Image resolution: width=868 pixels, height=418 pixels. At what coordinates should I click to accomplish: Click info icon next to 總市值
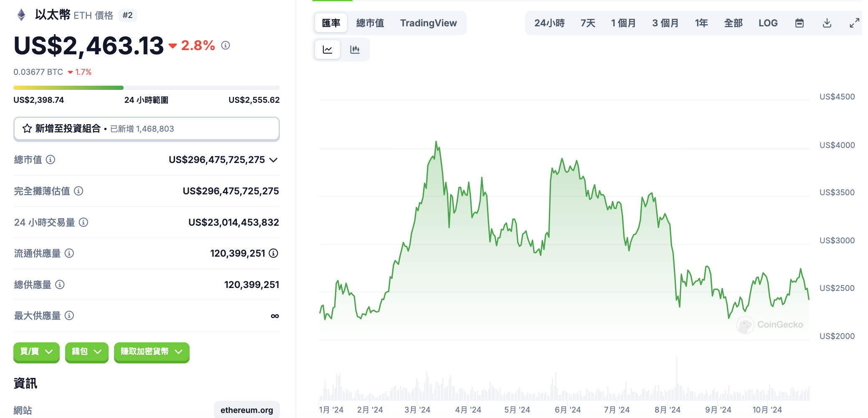51,160
